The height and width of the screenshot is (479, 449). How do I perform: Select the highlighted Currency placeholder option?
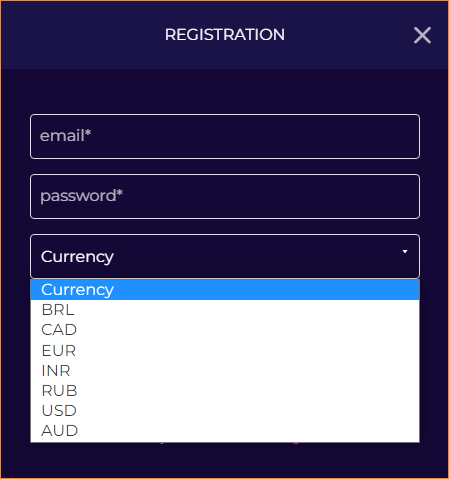click(x=225, y=290)
